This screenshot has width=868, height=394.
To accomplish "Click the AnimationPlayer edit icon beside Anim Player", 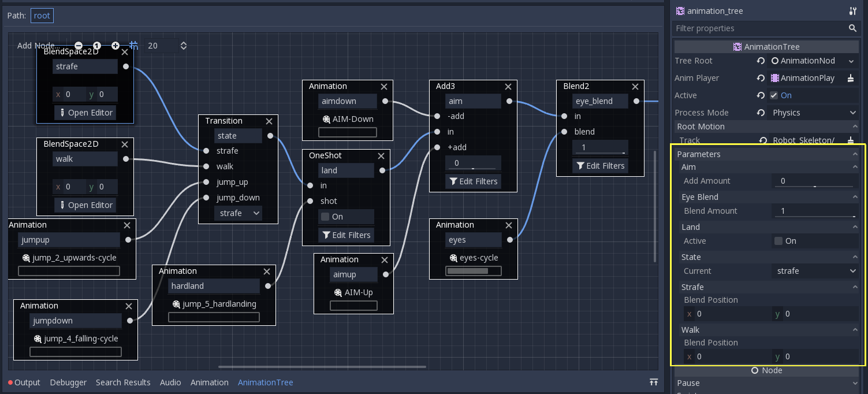I will tap(851, 78).
